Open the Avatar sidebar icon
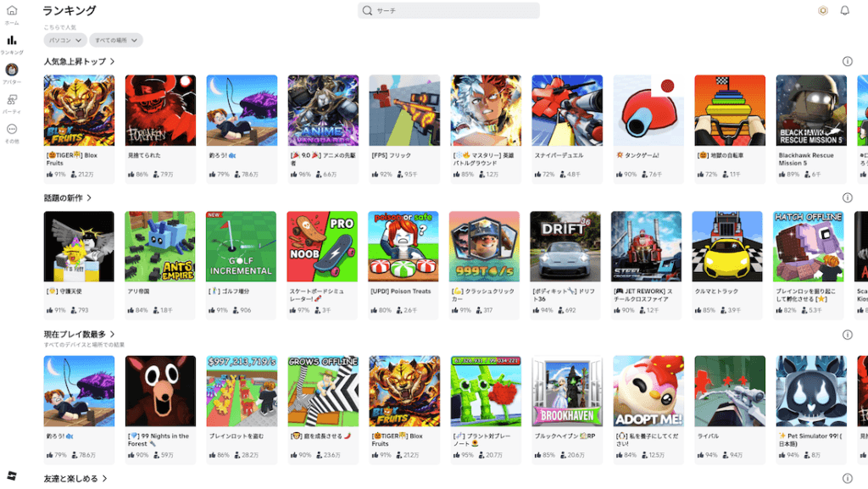Viewport: 868px width, 489px height. click(12, 69)
